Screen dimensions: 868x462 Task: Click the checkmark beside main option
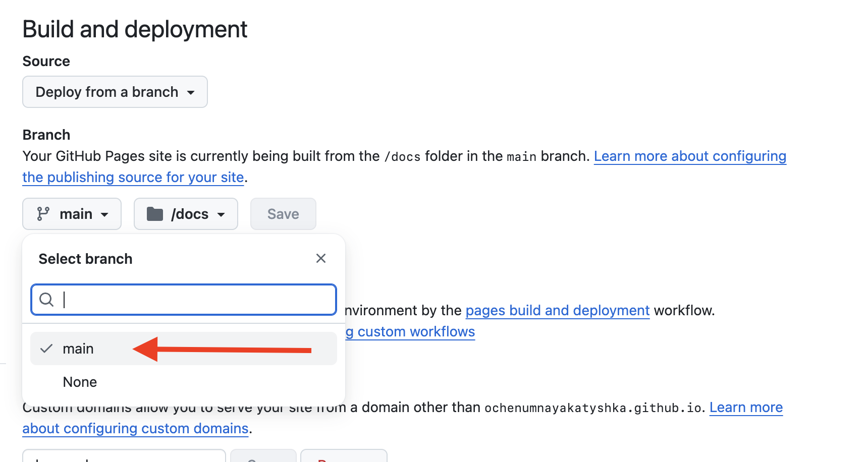[x=46, y=349]
